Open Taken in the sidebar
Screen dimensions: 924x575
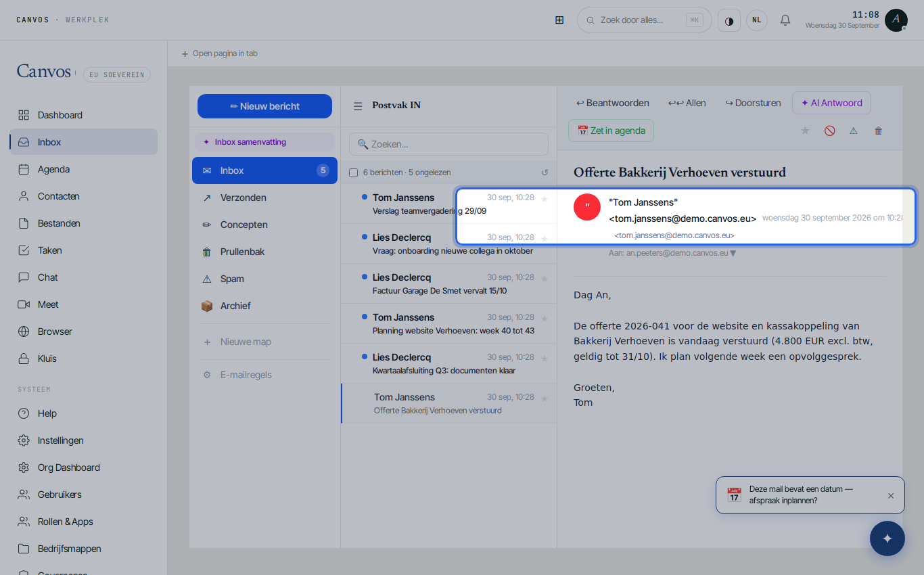(83, 250)
